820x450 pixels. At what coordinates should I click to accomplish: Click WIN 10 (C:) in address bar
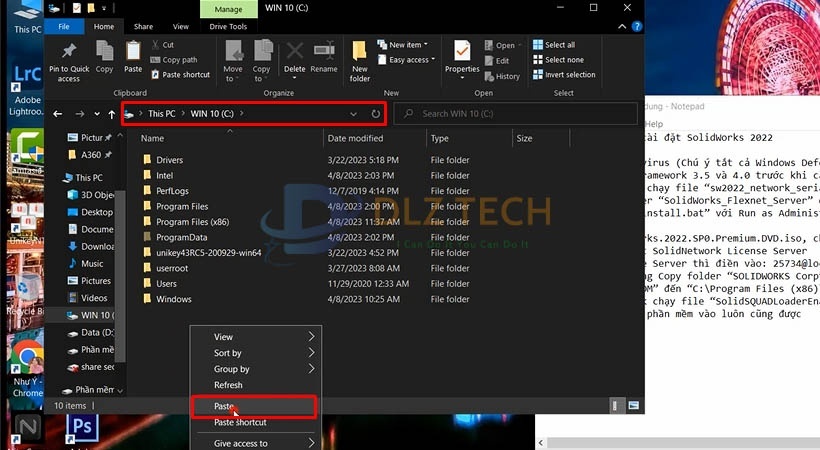click(212, 114)
